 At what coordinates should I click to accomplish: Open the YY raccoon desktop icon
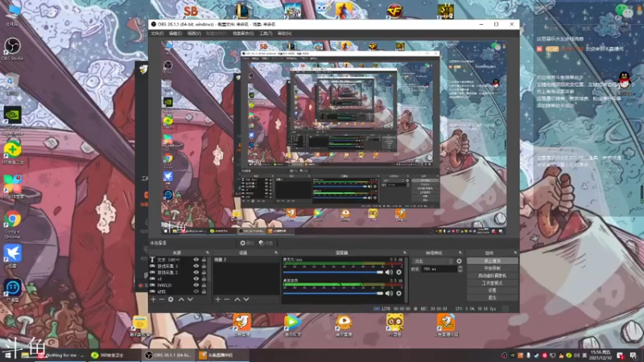(394, 325)
